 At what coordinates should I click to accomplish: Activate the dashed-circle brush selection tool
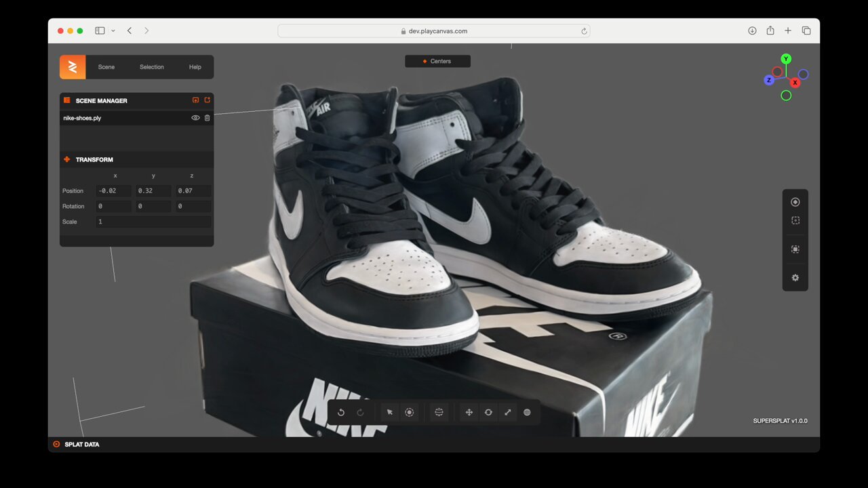409,412
